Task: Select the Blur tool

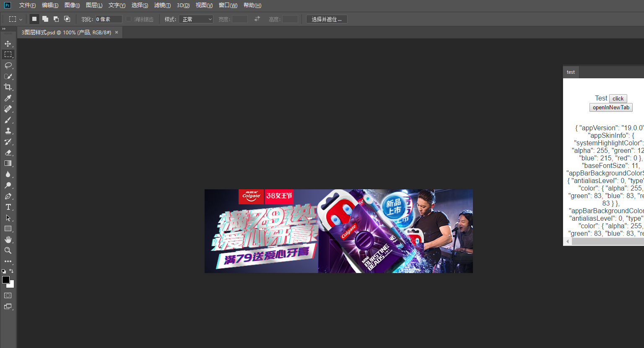Action: tap(8, 174)
